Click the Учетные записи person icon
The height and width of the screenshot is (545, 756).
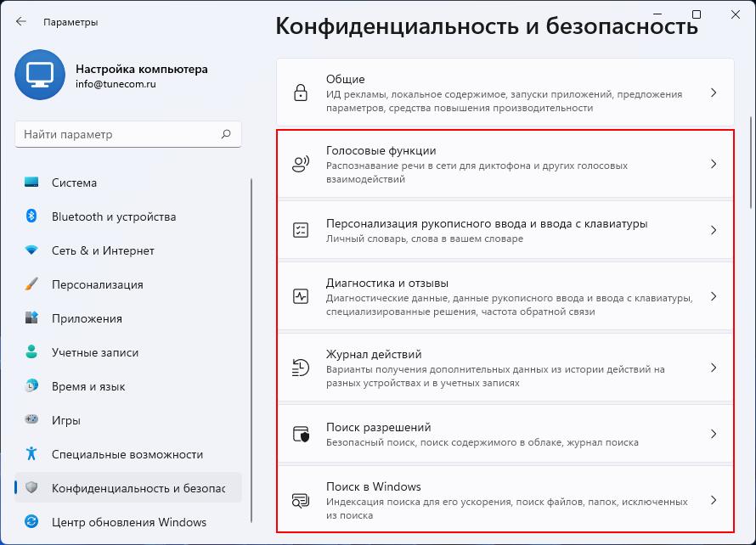point(31,351)
